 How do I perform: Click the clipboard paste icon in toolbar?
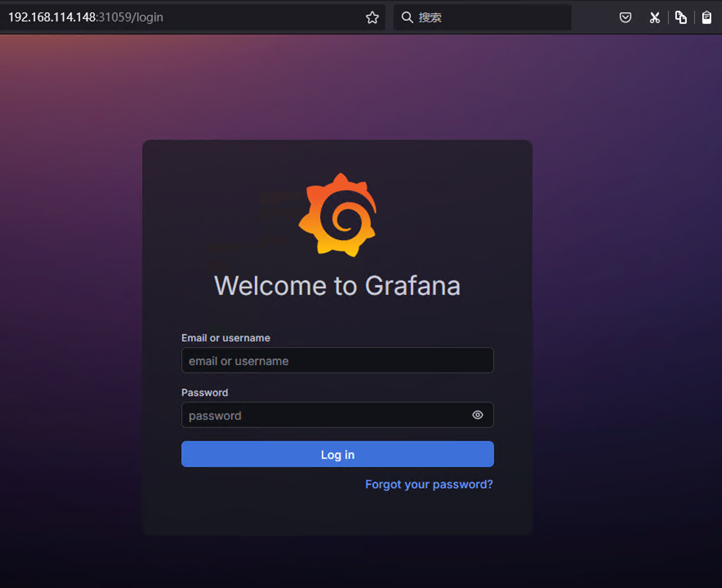(706, 18)
